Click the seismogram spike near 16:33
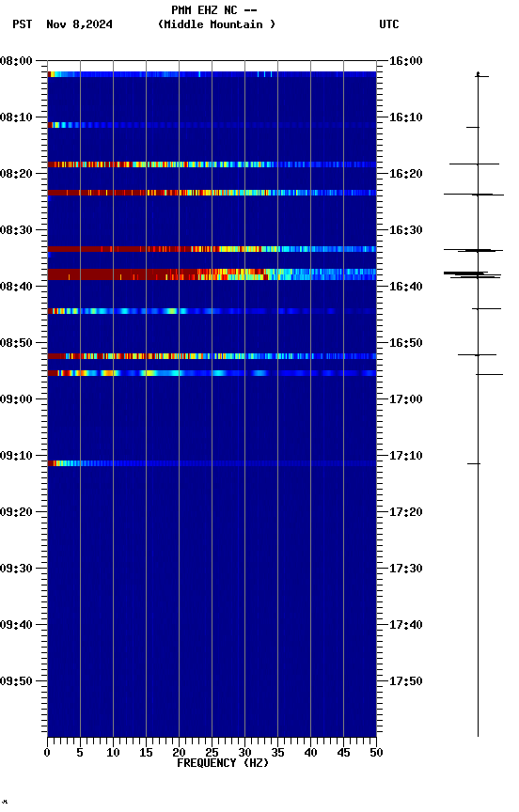Image resolution: width=519 pixels, height=812 pixels. tap(473, 250)
